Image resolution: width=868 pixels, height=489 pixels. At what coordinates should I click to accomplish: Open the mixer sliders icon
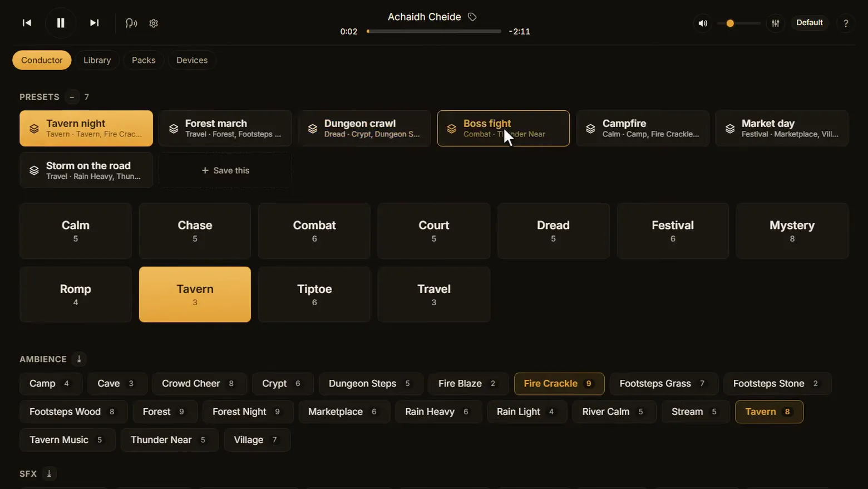(775, 23)
